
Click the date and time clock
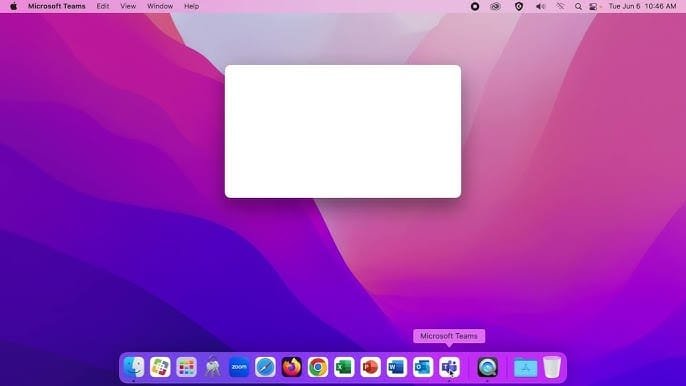pyautogui.click(x=643, y=6)
